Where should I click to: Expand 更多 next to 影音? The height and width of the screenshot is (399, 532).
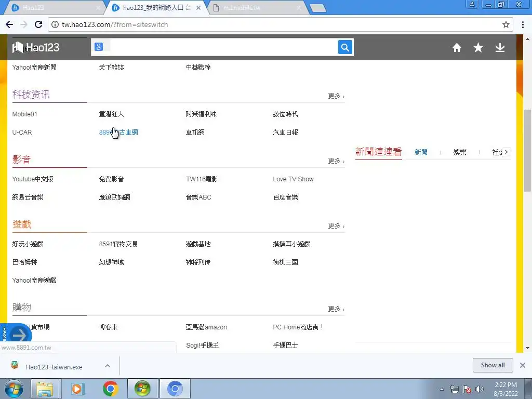point(336,161)
